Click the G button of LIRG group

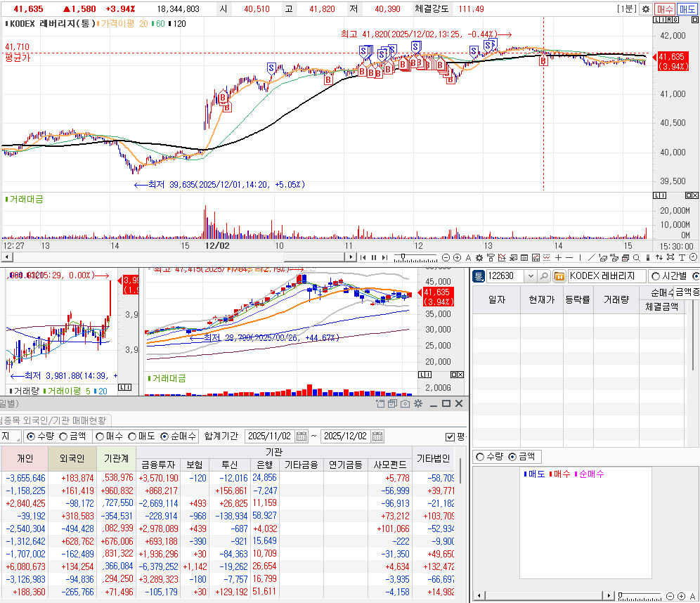(675, 20)
